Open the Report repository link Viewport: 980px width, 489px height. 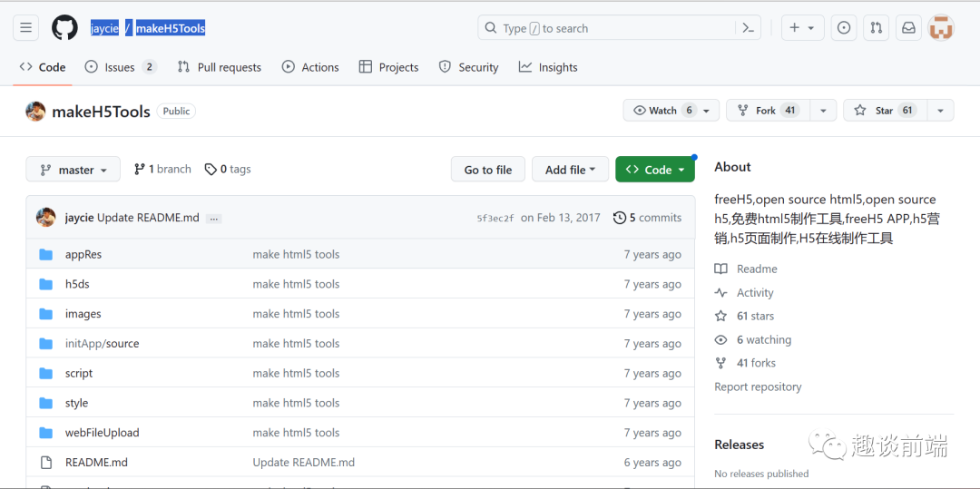coord(758,387)
